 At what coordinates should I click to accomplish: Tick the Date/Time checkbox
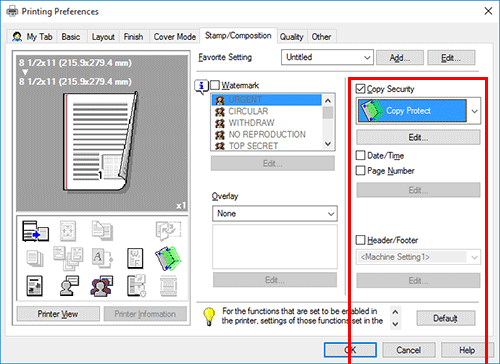point(360,155)
